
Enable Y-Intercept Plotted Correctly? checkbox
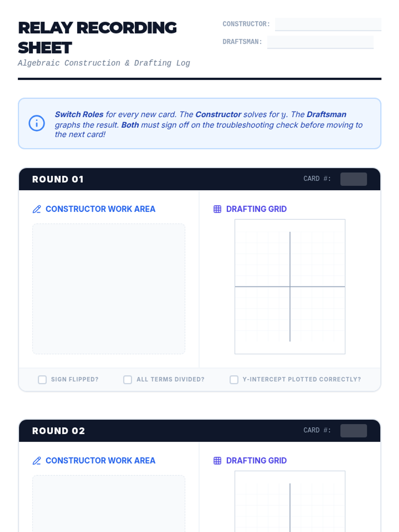(x=234, y=379)
